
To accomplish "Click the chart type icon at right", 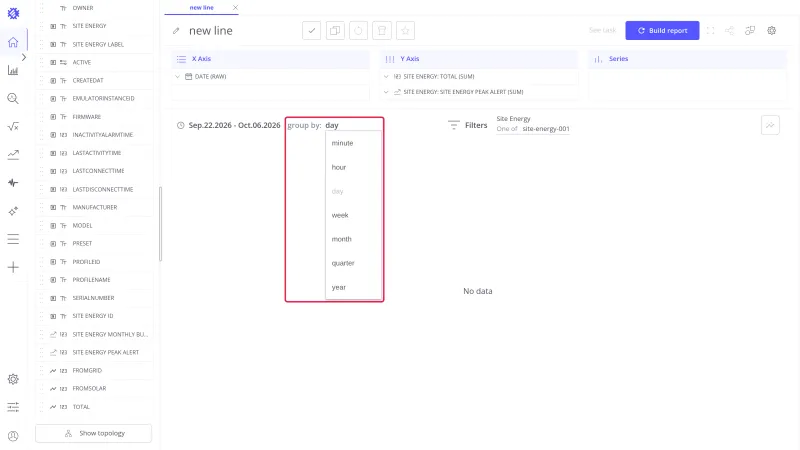I will click(x=770, y=125).
